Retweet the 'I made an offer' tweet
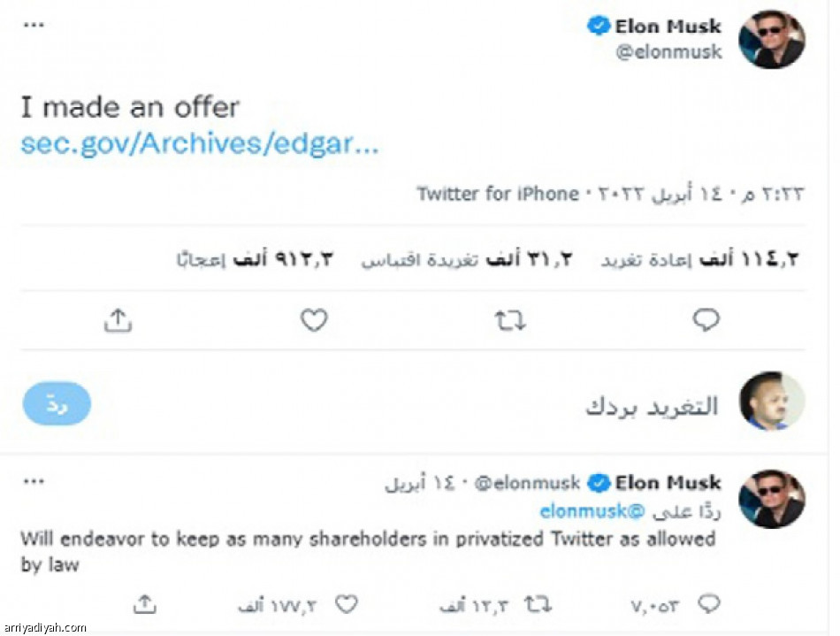This screenshot has height=636, width=840. 509,320
